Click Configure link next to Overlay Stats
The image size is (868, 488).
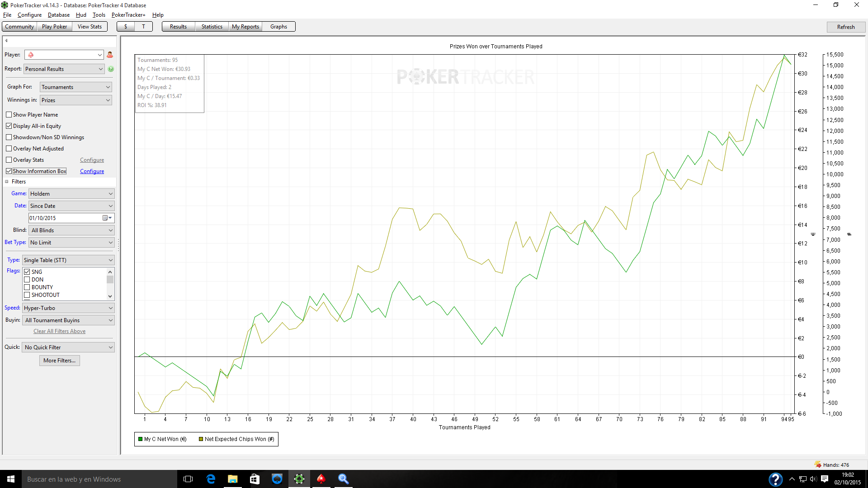click(x=92, y=160)
